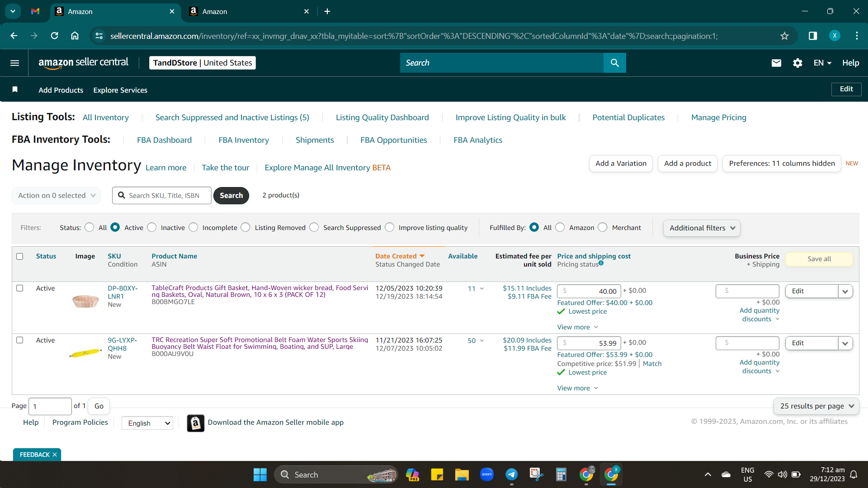Open the Action on 0 selected dropdown
The image size is (868, 488).
tap(57, 195)
